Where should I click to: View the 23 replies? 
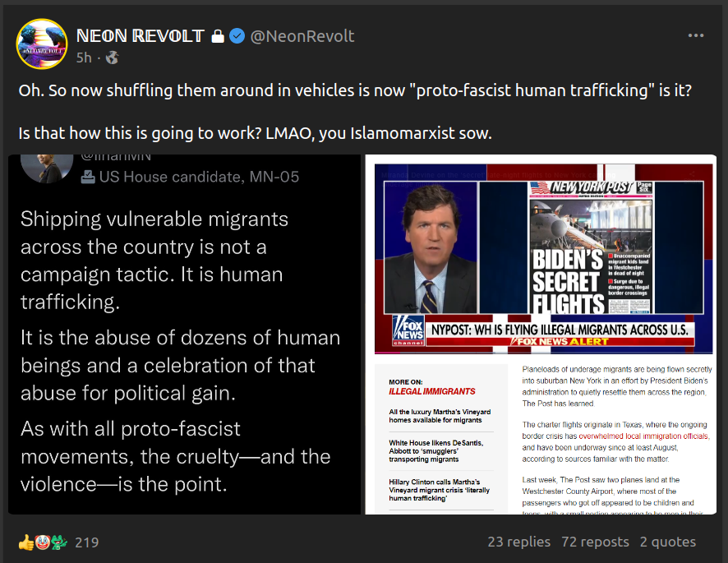pyautogui.click(x=518, y=542)
